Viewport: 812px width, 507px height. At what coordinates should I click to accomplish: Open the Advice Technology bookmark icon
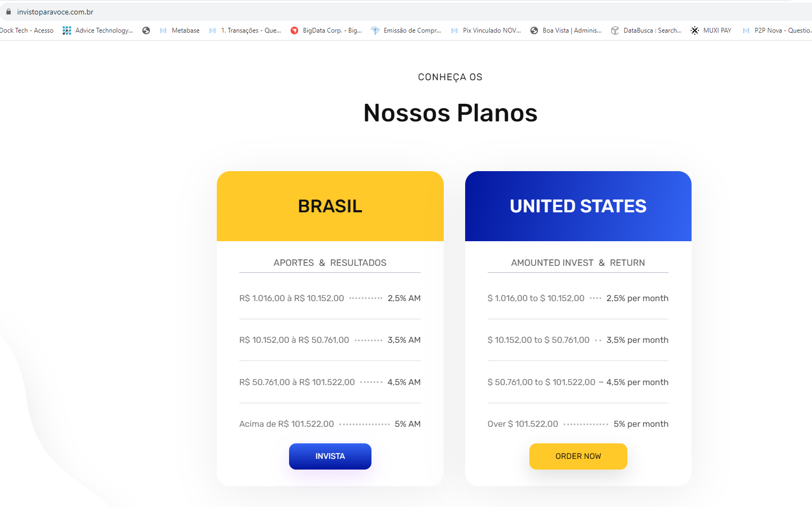click(x=67, y=30)
